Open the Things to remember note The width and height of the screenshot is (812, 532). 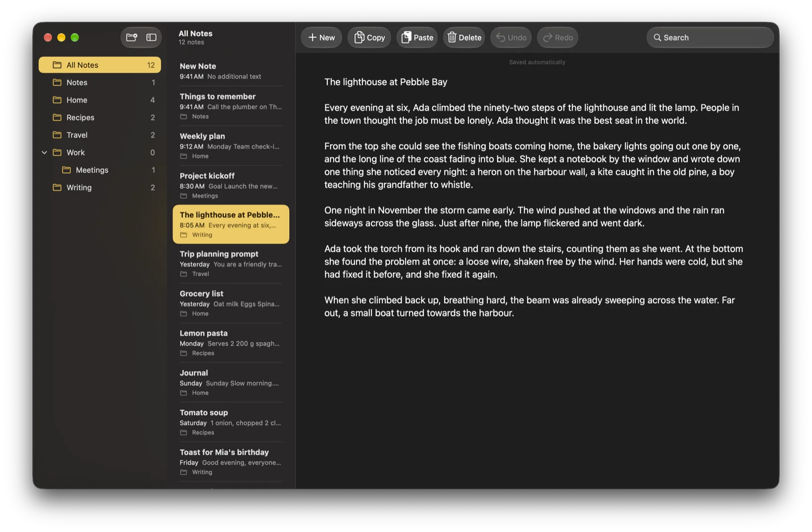[x=231, y=106]
